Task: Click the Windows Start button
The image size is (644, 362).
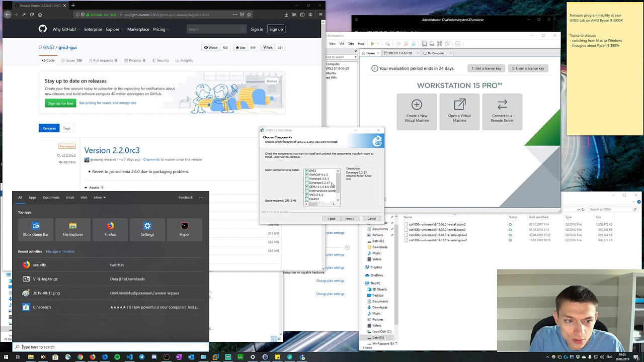Action: 6,357
